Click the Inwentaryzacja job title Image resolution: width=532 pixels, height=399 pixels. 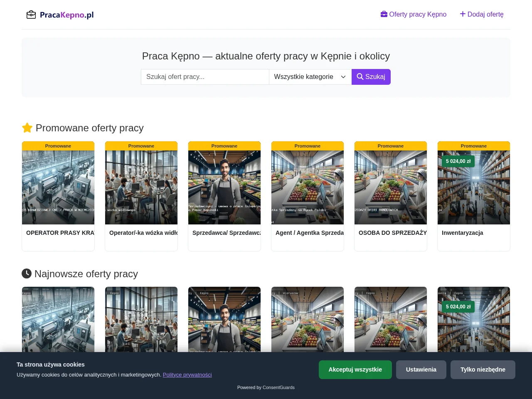(463, 233)
